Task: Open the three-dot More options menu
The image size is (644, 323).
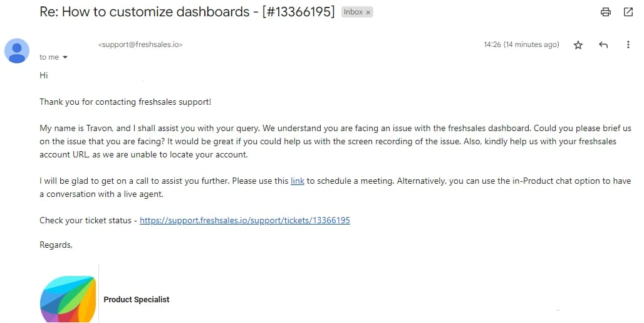Action: [x=628, y=45]
